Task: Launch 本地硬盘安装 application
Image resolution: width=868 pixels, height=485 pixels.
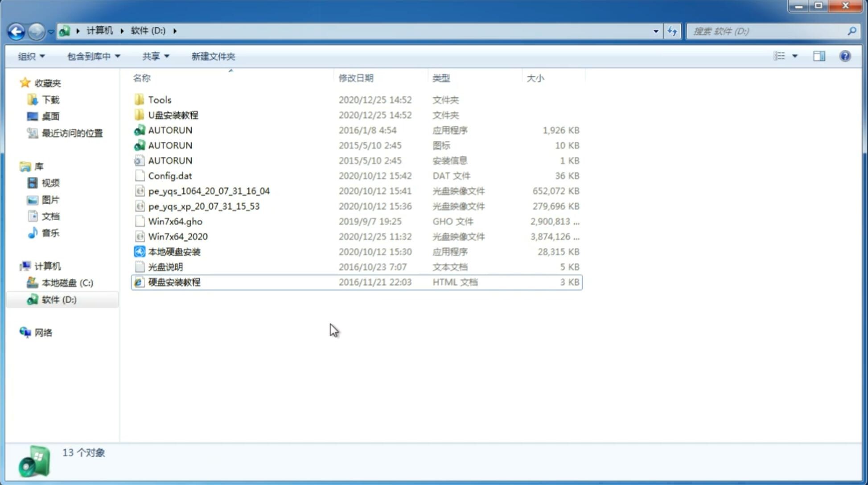Action: (174, 251)
